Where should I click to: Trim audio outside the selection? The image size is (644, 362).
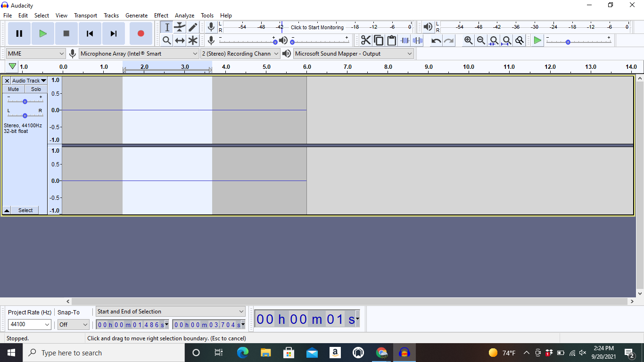[405, 40]
